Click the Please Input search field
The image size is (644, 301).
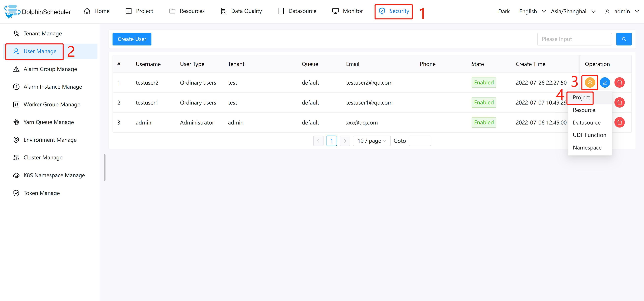pos(574,39)
